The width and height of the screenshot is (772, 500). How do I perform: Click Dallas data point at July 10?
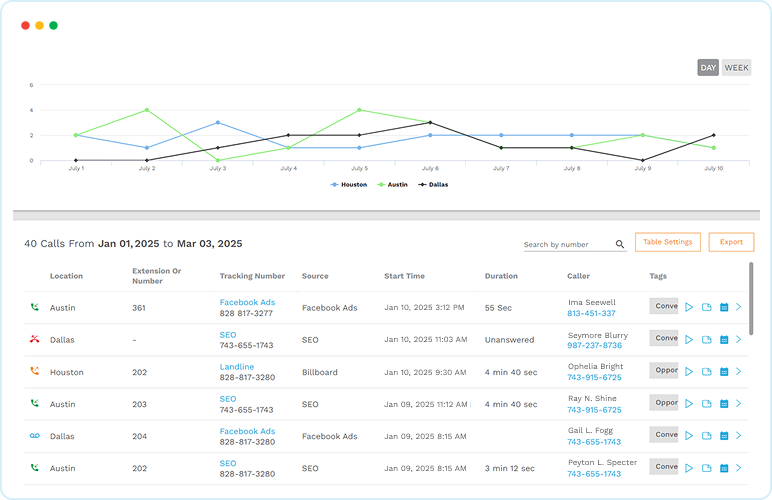tap(713, 135)
